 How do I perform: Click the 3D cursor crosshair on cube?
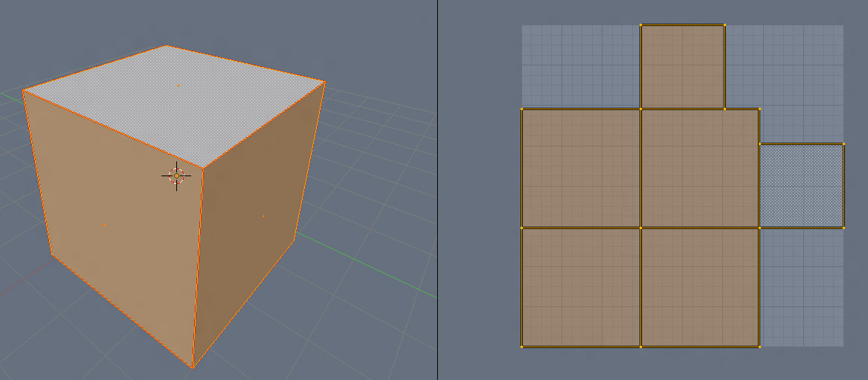(x=176, y=176)
